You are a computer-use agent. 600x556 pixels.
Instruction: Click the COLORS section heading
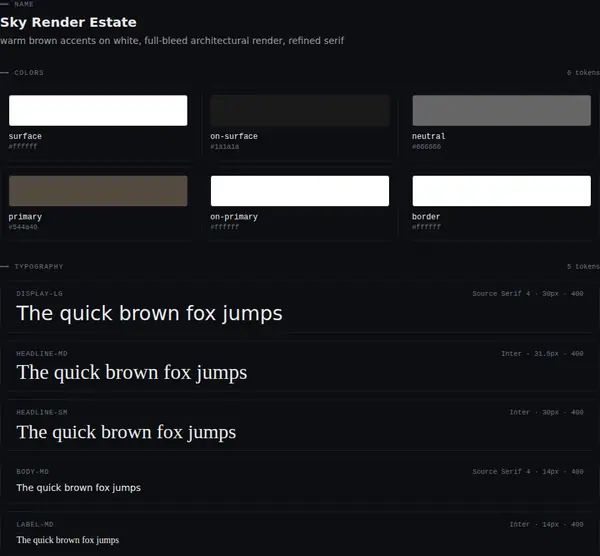tap(29, 72)
